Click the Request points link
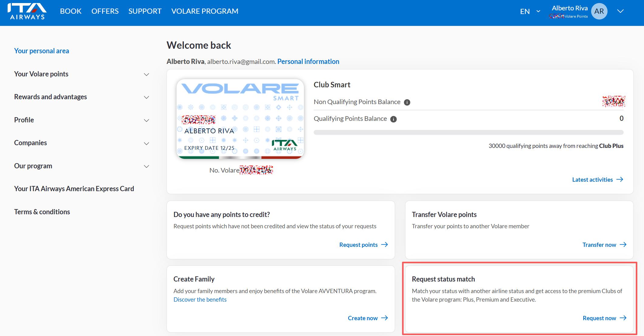 pos(358,245)
